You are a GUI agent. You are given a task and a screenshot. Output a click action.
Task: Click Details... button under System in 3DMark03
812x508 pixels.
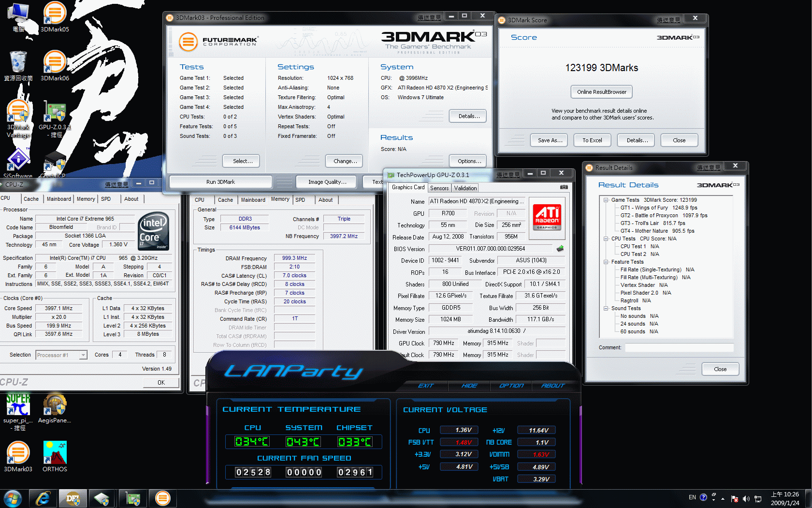pyautogui.click(x=468, y=116)
